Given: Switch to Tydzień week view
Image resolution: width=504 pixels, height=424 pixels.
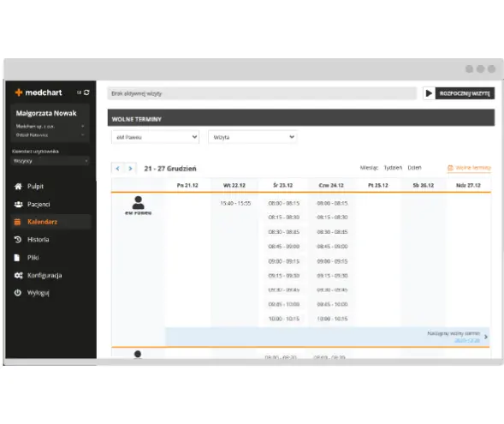Looking at the screenshot, I should pyautogui.click(x=393, y=168).
